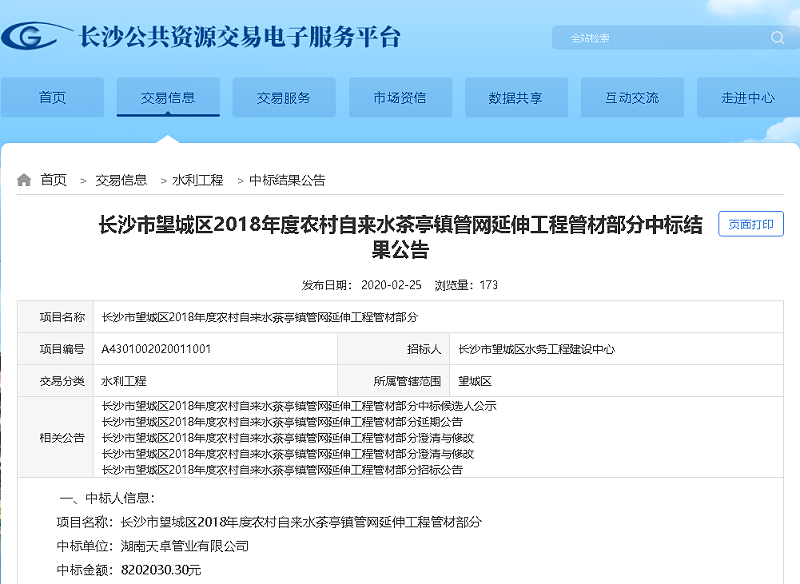Click the 全站检索 search input field

click(650, 38)
